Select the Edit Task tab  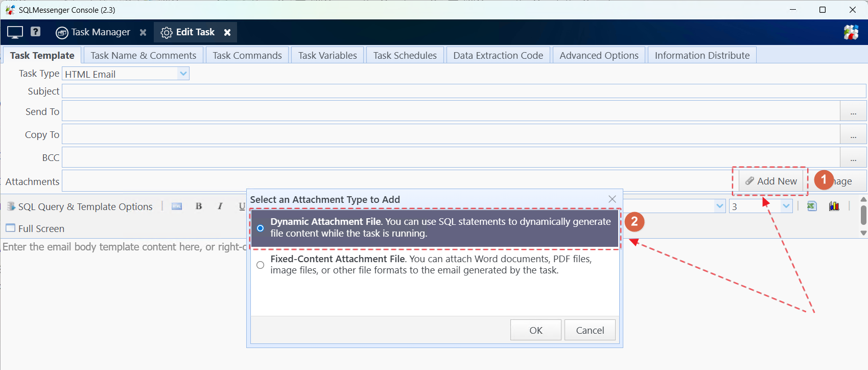(x=188, y=32)
